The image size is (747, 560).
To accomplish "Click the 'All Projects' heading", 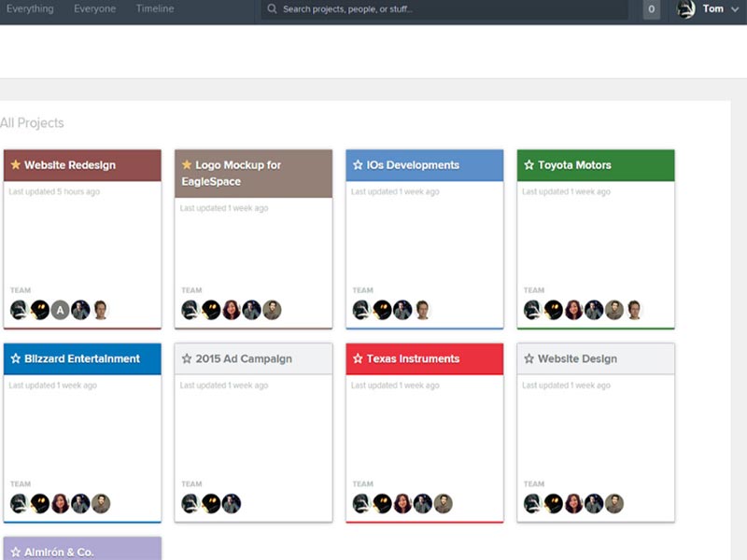I will pos(32,123).
